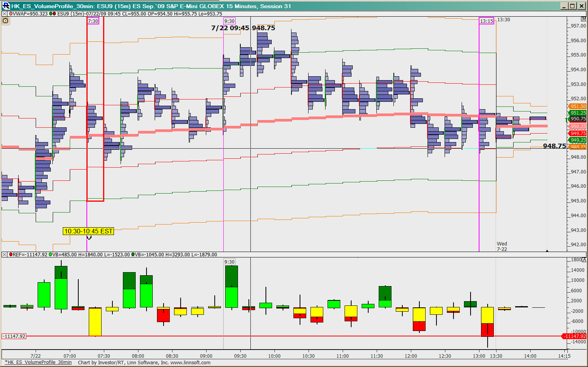Click the orange 951.50 price tag
The height and width of the screenshot is (367, 588).
pos(578,106)
